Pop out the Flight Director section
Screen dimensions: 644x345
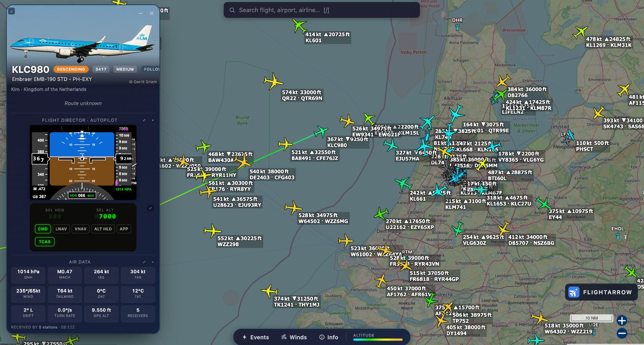(x=144, y=120)
